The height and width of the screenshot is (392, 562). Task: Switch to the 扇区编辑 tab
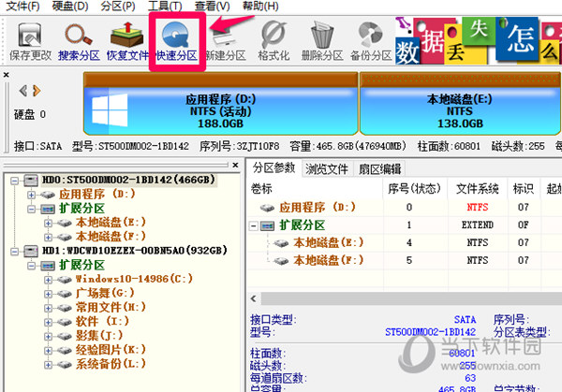(x=379, y=168)
